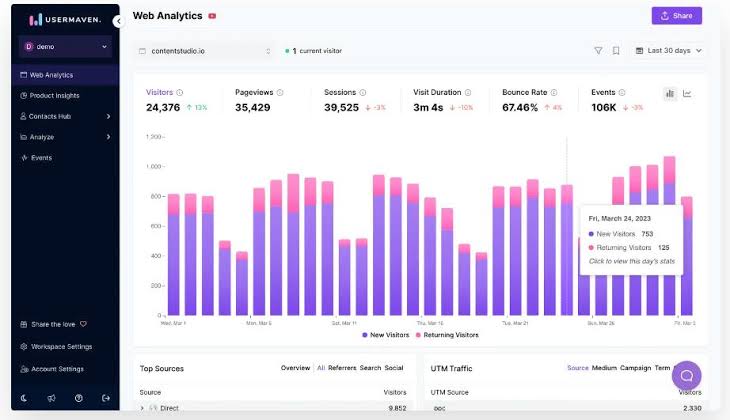Click the Share button
Screen dimensions: 730x420
[x=676, y=16]
